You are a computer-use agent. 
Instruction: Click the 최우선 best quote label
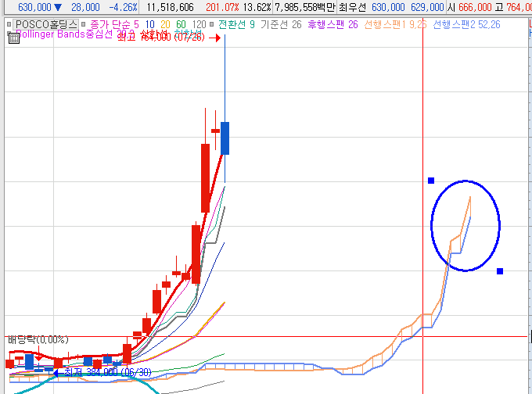tap(352, 7)
